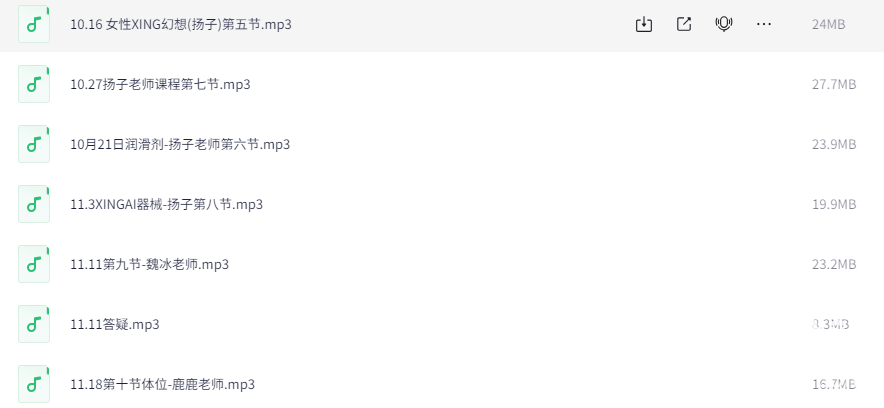
Task: Click music icon for 11.11答疑.mp3
Action: pyautogui.click(x=33, y=324)
